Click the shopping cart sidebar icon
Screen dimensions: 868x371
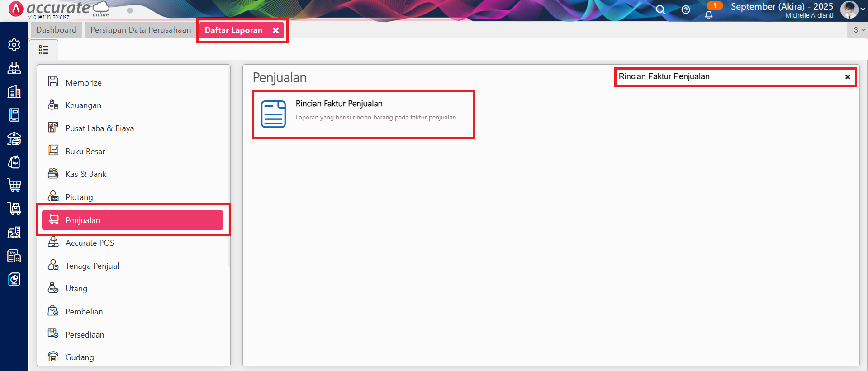tap(14, 185)
